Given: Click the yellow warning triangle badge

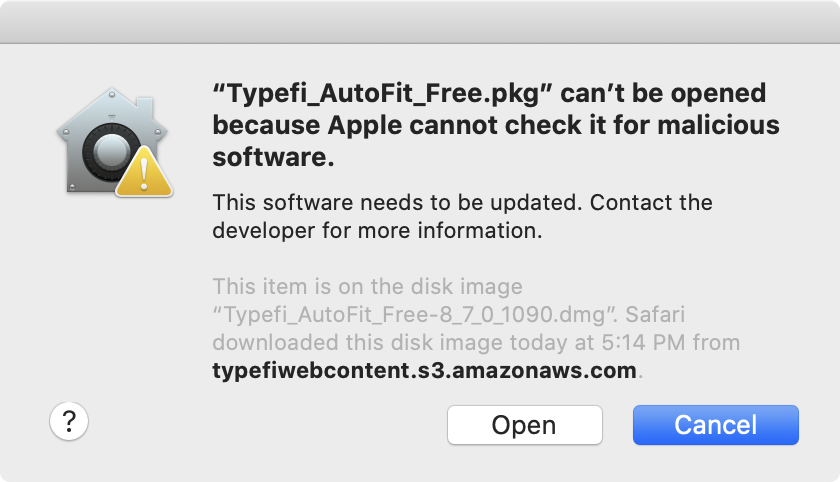Looking at the screenshot, I should (144, 171).
